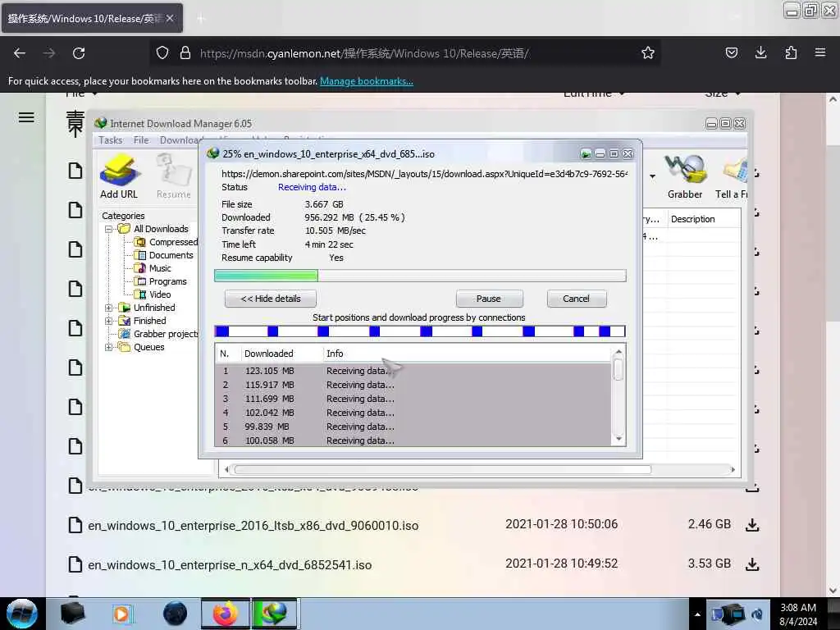Click the media player taskbar icon
The width and height of the screenshot is (840, 630).
(x=121, y=614)
